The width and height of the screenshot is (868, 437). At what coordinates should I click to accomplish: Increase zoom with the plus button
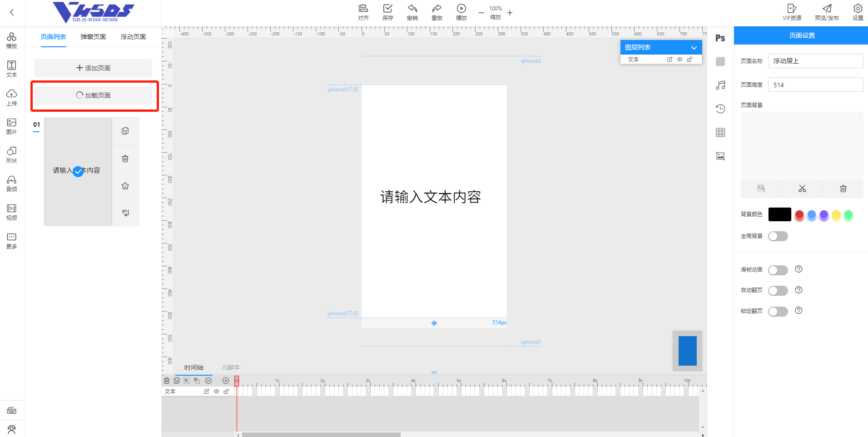coord(510,13)
